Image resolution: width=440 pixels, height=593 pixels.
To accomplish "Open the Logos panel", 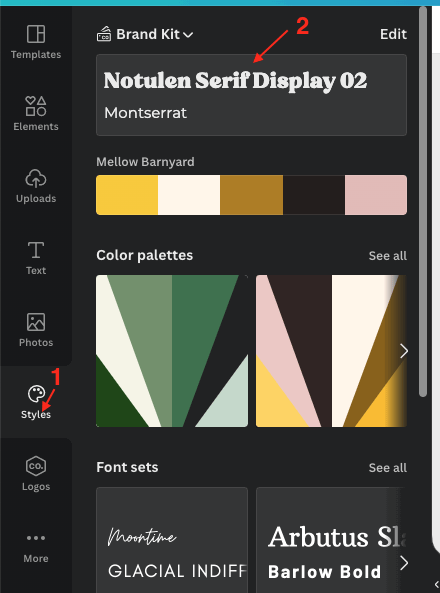I will (36, 474).
